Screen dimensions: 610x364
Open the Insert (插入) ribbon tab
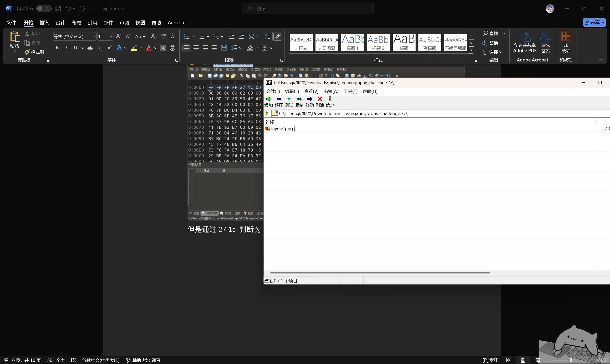[x=44, y=23]
